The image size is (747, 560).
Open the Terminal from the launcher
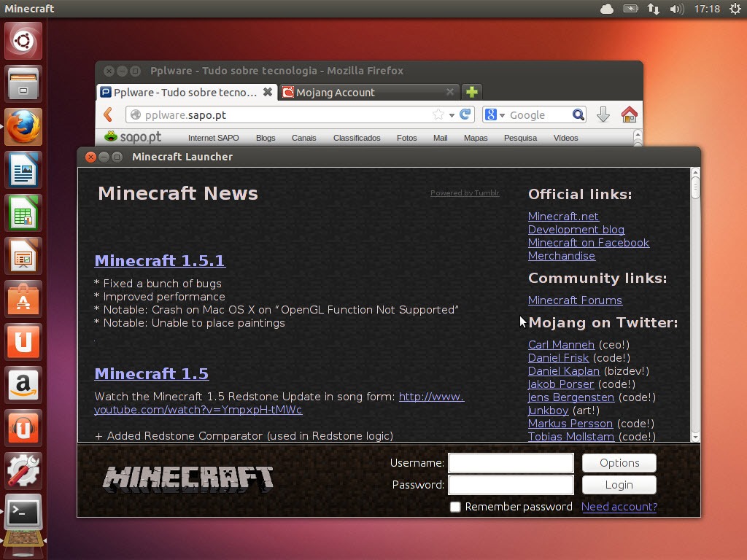(23, 513)
